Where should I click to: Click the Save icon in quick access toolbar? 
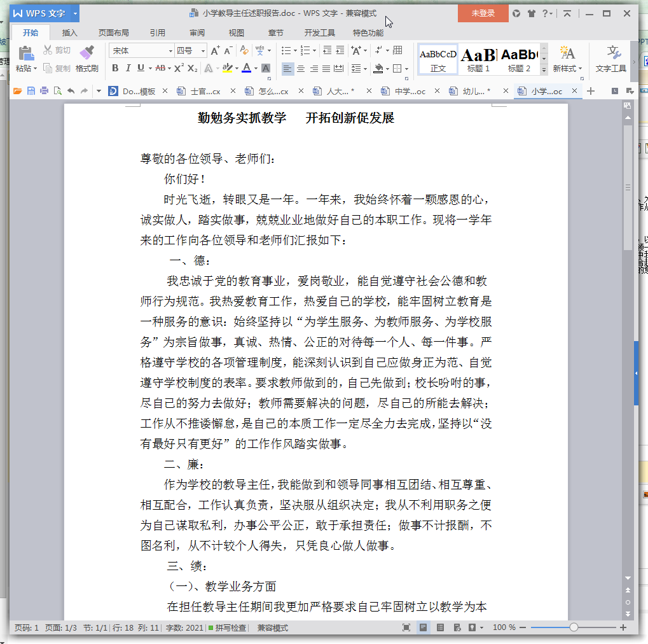coord(31,91)
